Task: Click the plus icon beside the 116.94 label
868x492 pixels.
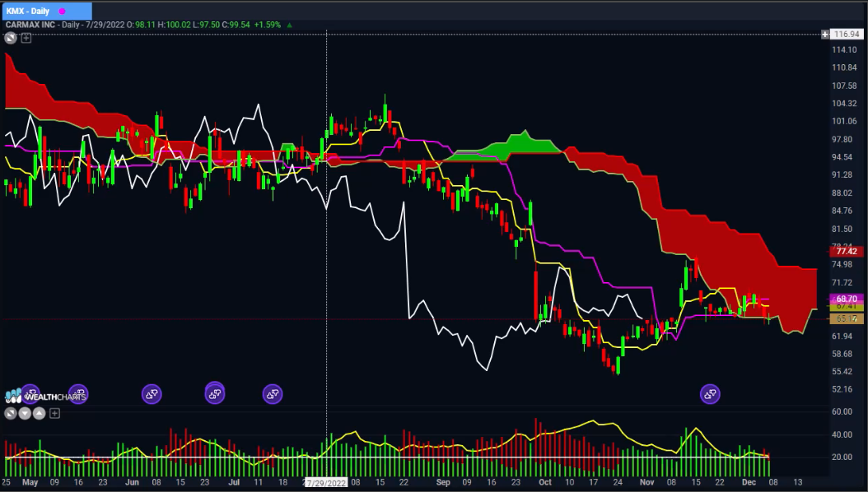Action: (x=825, y=35)
